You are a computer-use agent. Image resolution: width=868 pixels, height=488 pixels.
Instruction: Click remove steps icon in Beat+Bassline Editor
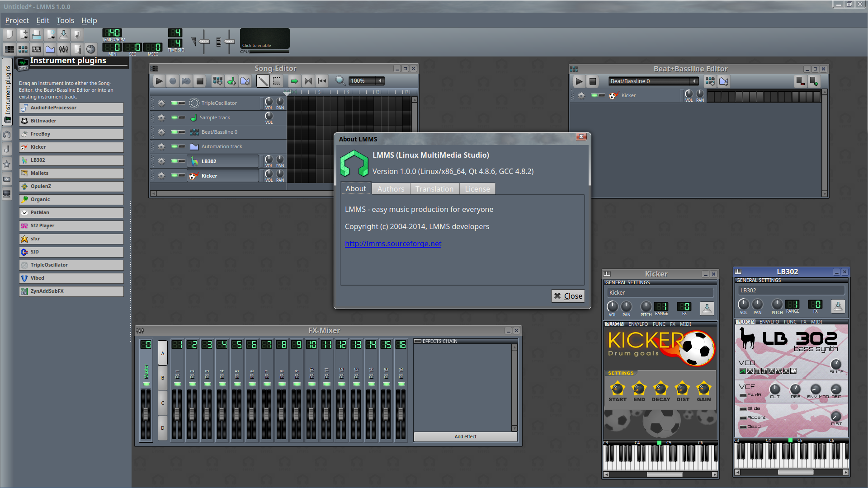(x=800, y=81)
